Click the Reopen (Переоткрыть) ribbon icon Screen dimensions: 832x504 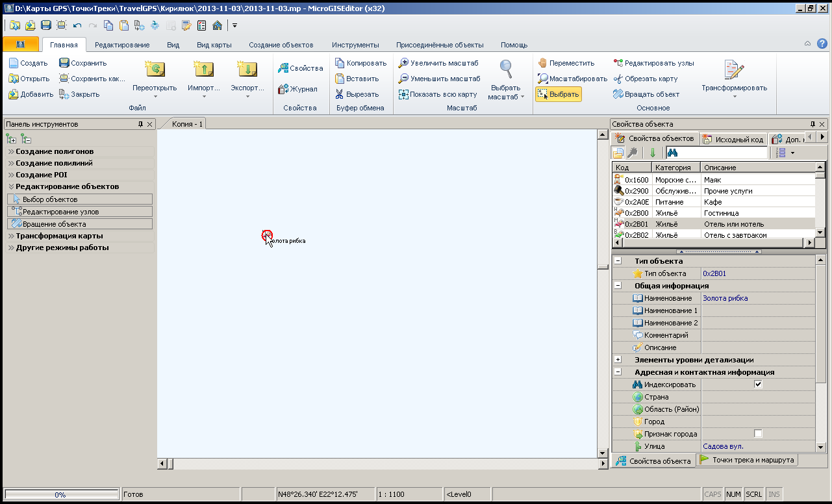click(x=155, y=71)
